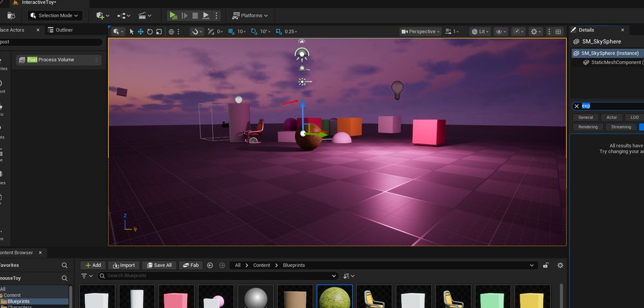The height and width of the screenshot is (308, 644).
Task: Activate the Translate move tool
Action: click(140, 32)
